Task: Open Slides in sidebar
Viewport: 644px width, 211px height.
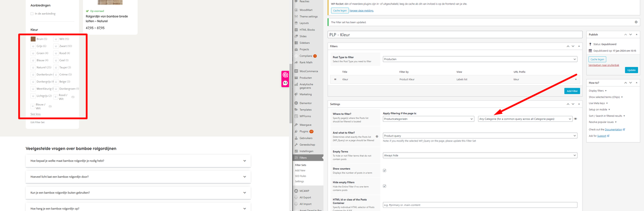Action: click(303, 36)
